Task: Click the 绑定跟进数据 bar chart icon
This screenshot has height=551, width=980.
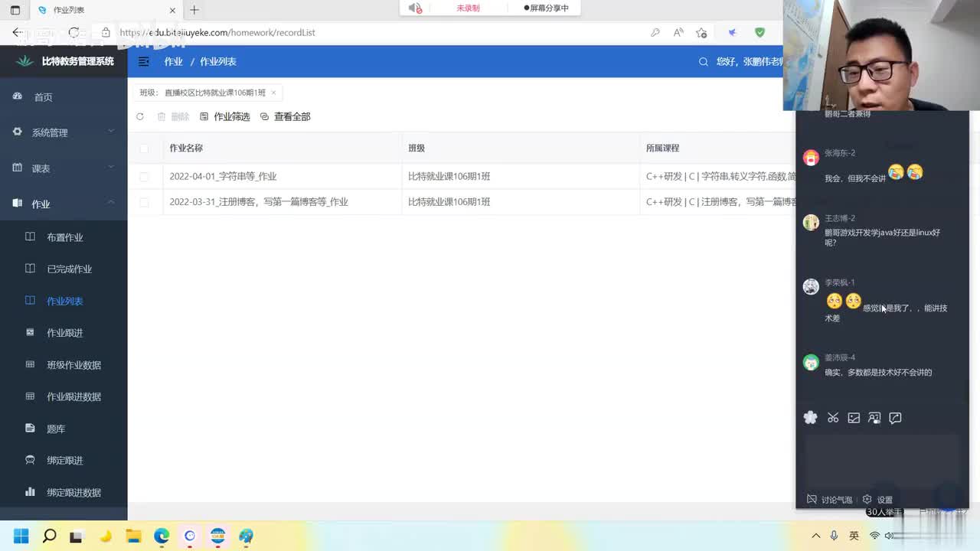Action: coord(30,491)
